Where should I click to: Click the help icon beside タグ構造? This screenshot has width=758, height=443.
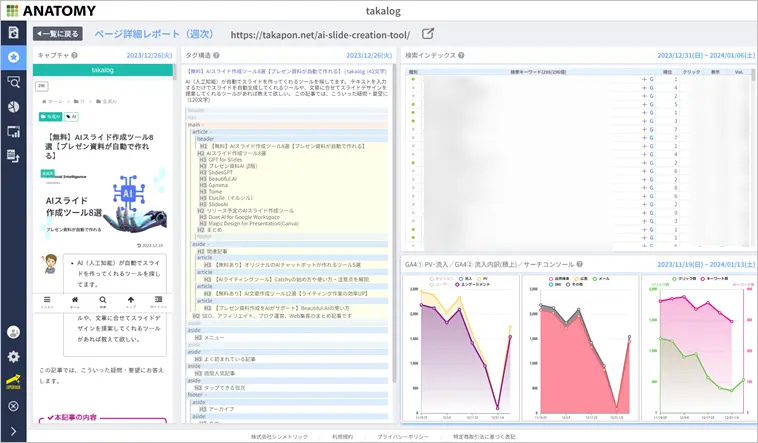(216, 55)
